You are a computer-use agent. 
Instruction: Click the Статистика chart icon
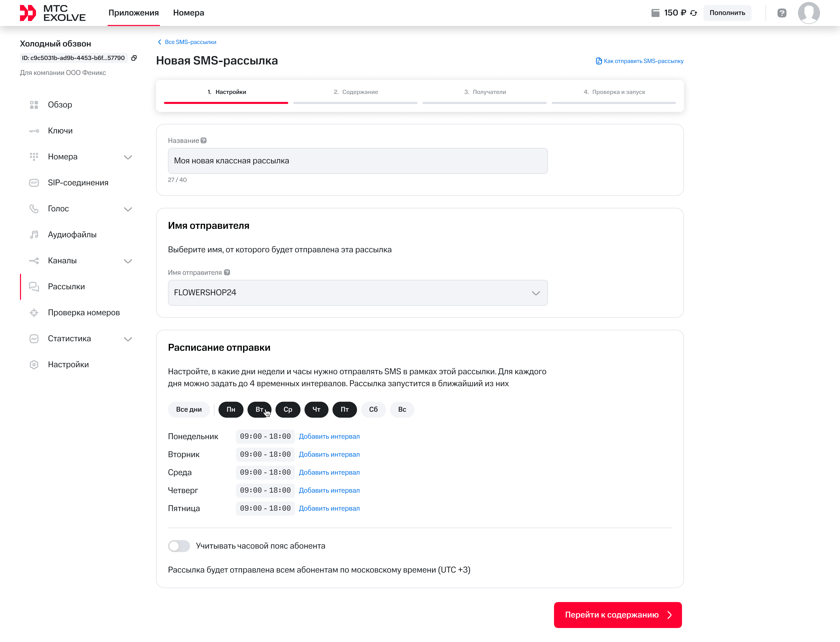[x=34, y=338]
